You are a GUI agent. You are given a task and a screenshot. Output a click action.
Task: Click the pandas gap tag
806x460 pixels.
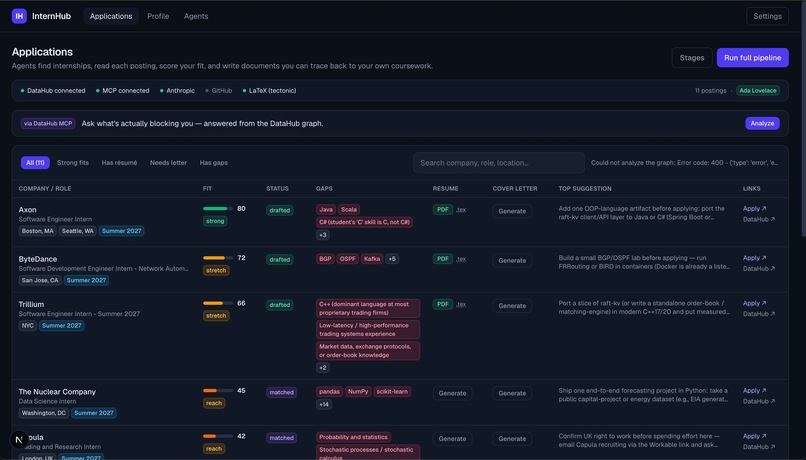(x=329, y=391)
